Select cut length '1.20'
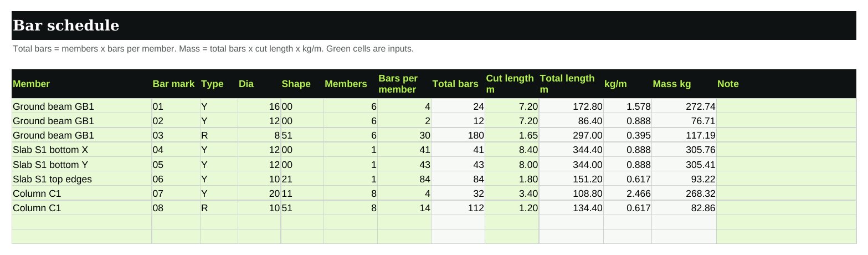The height and width of the screenshot is (255, 868). coord(512,208)
